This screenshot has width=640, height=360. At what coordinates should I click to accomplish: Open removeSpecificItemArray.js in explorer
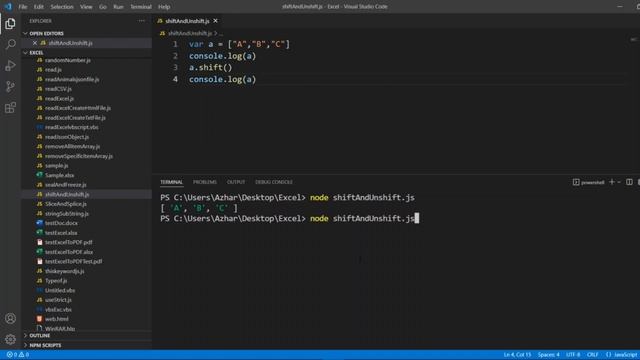pyautogui.click(x=79, y=156)
